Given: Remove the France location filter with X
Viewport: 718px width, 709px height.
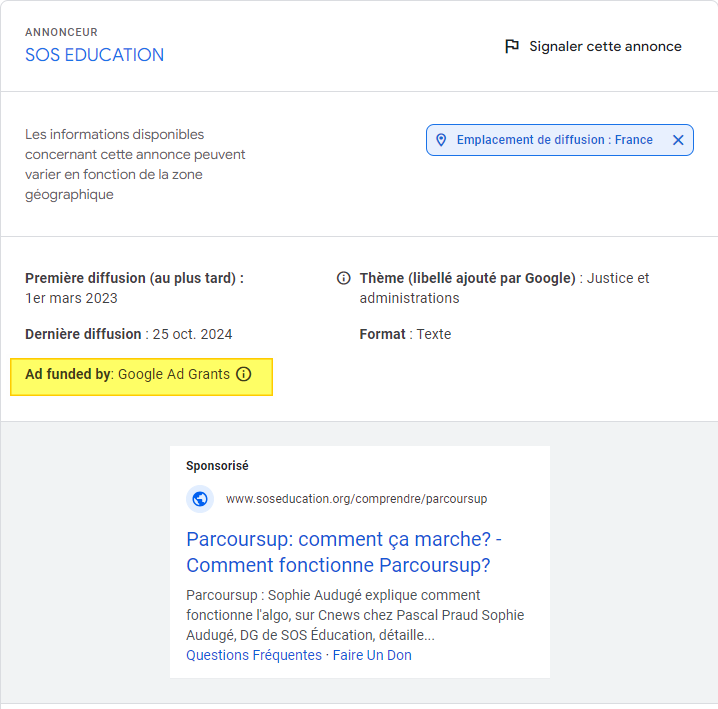Looking at the screenshot, I should tap(678, 140).
